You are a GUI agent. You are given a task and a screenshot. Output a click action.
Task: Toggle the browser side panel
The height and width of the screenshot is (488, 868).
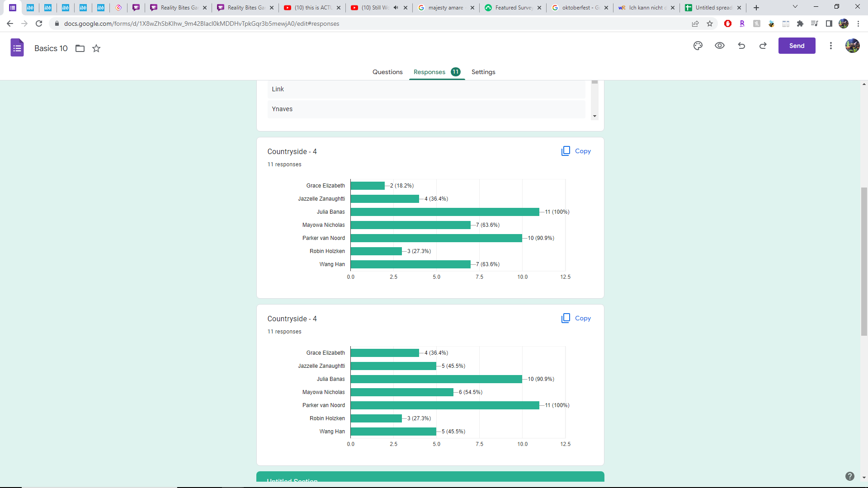(x=829, y=23)
